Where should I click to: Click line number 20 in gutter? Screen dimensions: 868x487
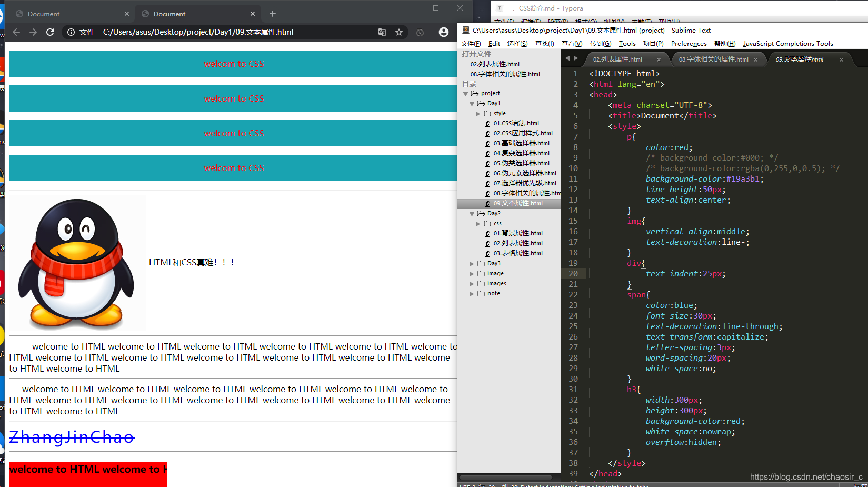pyautogui.click(x=573, y=274)
